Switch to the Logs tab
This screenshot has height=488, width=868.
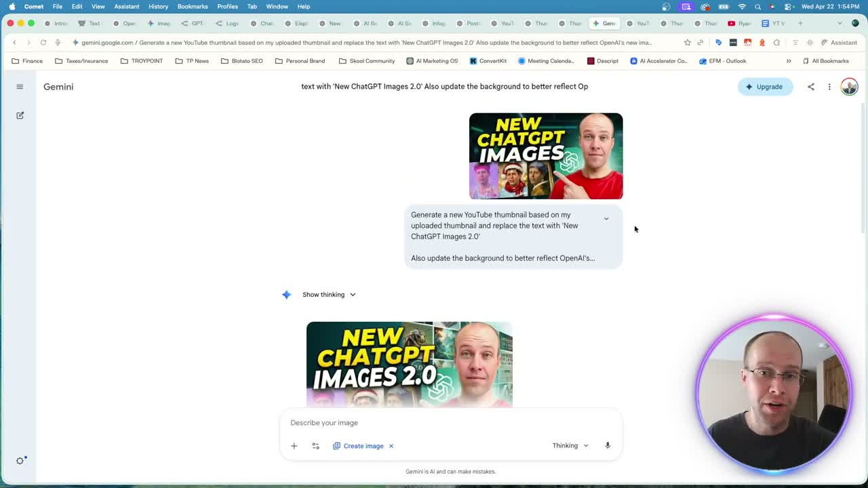(227, 23)
